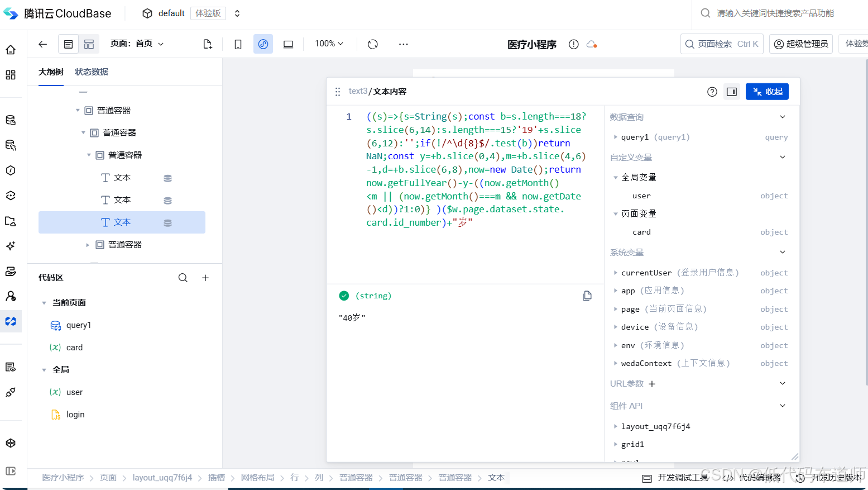This screenshot has height=490, width=868.
Task: Click the refresh preview icon
Action: point(372,44)
